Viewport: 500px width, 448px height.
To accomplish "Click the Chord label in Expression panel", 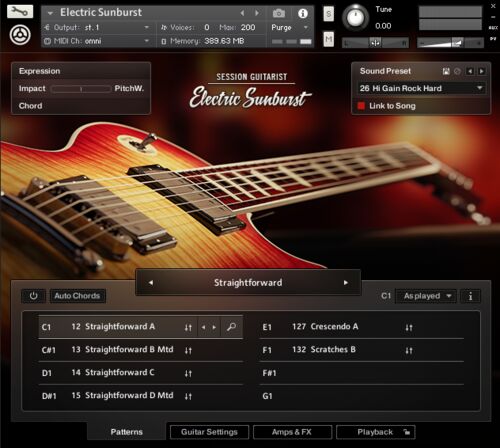I will pyautogui.click(x=31, y=106).
